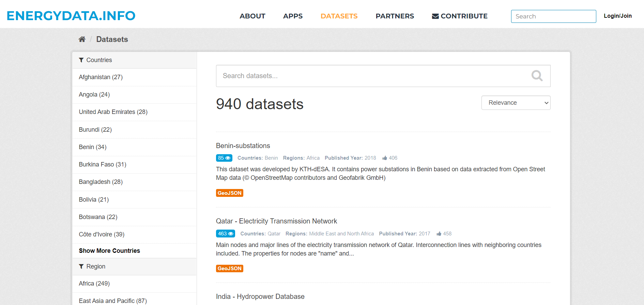The image size is (644, 305).
Task: Open India - Hydropower Database dataset
Action: coord(260,296)
